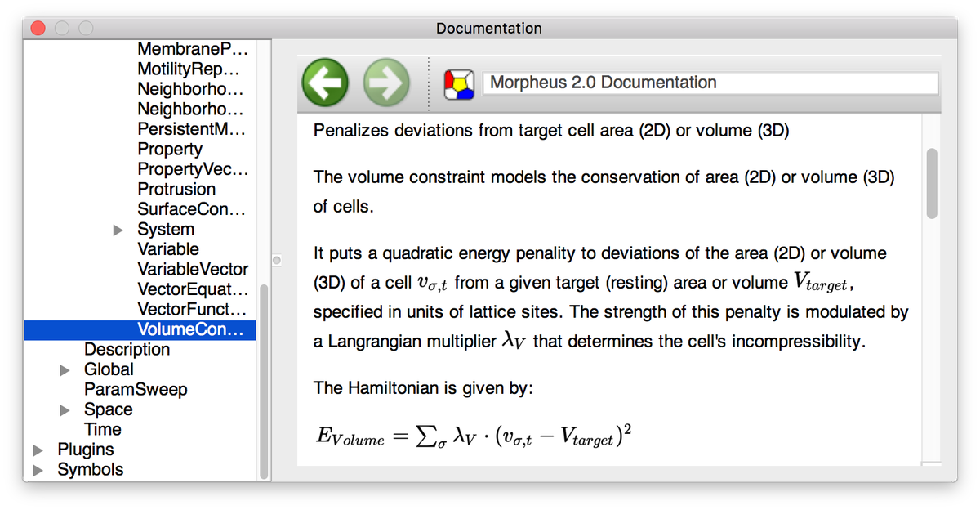980x510 pixels.
Task: Expand the Space tree node
Action: (x=65, y=410)
